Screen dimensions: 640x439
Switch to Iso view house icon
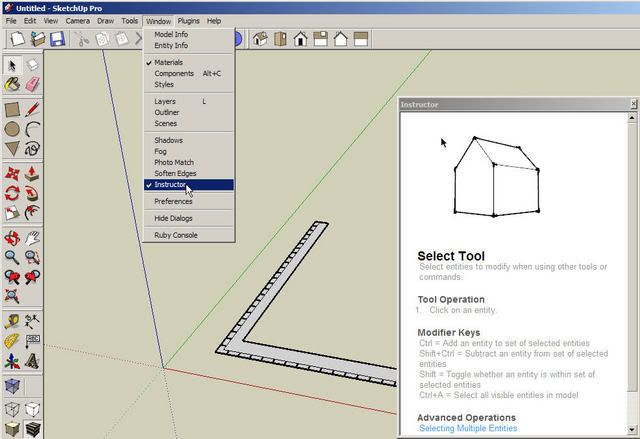(x=261, y=39)
